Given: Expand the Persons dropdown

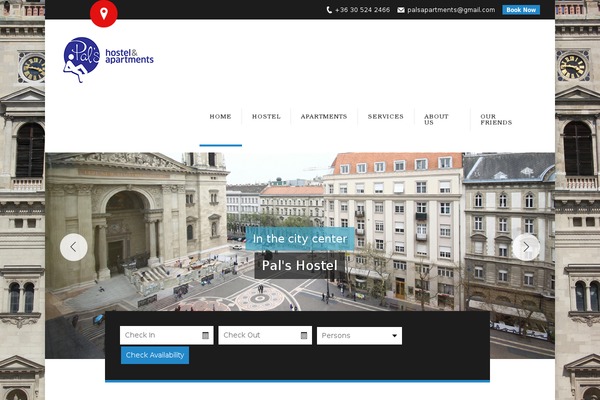Looking at the screenshot, I should click(x=359, y=336).
